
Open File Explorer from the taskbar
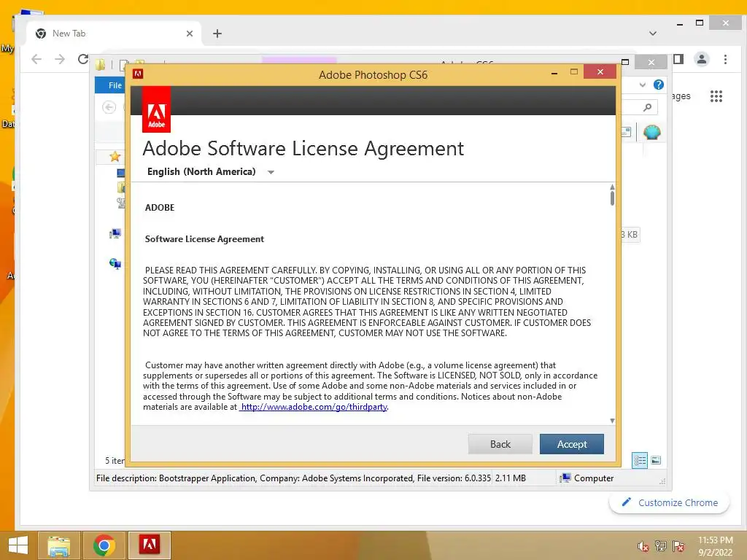(58, 545)
